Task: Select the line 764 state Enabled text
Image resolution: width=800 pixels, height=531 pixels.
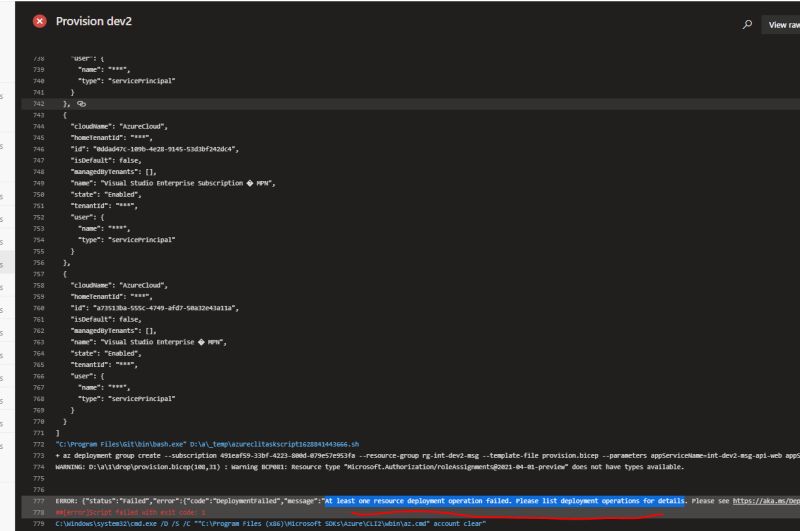Action: 106,353
